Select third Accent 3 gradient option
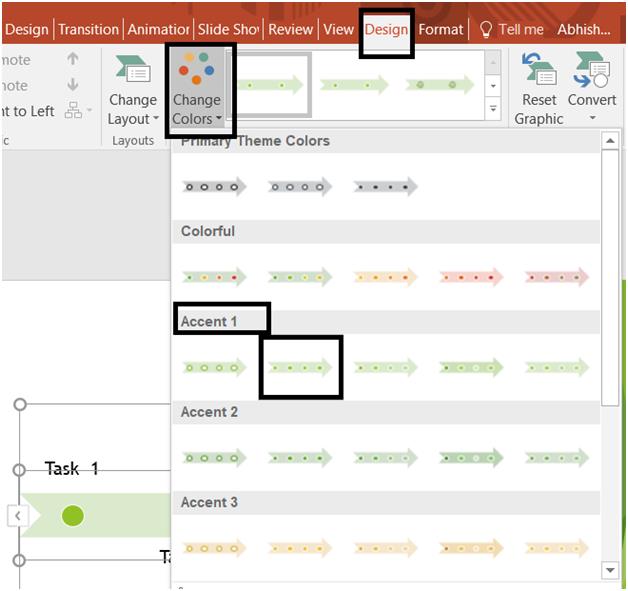The height and width of the screenshot is (591, 628). [x=386, y=549]
